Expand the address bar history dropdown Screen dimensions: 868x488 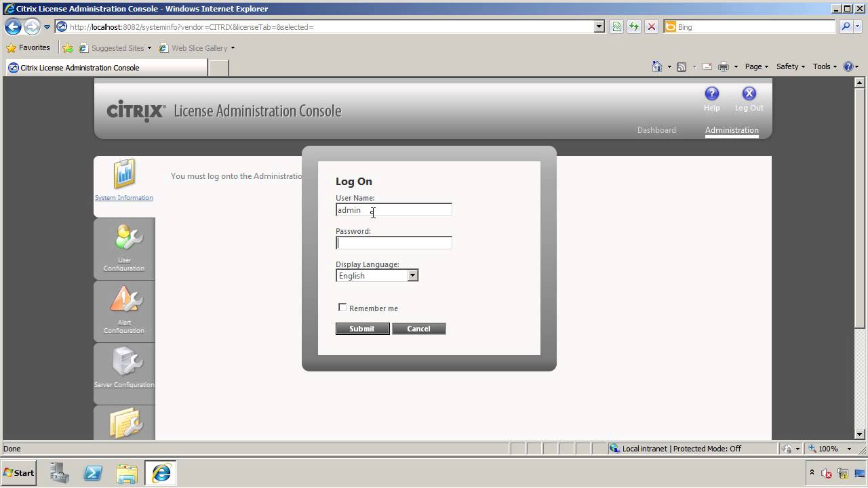[599, 27]
